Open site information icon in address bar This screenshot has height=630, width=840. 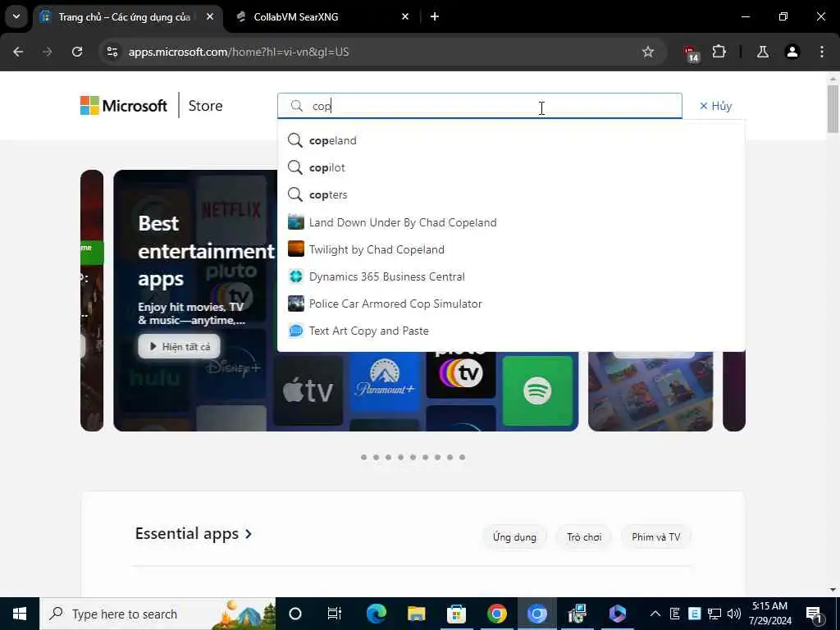click(112, 52)
